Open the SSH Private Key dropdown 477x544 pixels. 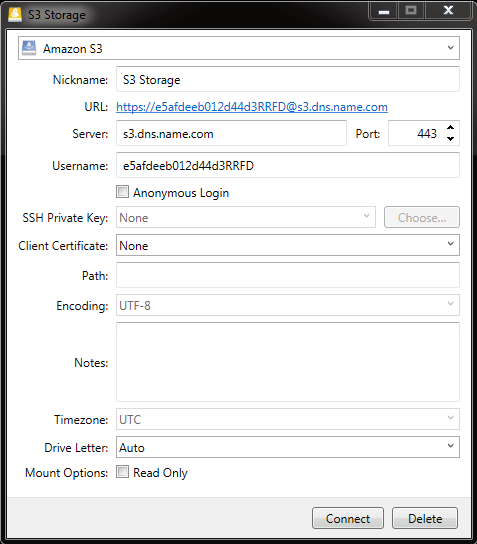click(246, 217)
